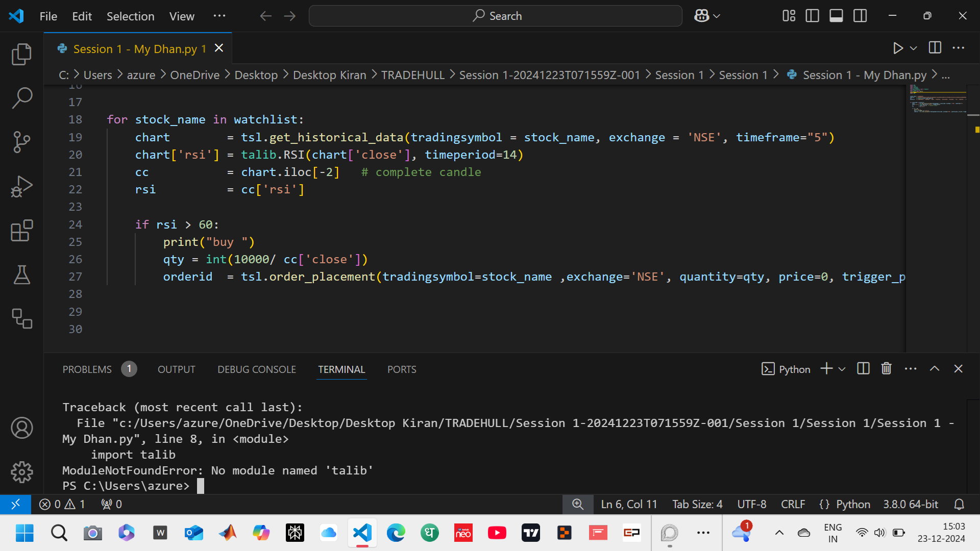Open the Testing flask view
Viewport: 980px width, 551px height.
pos(21,274)
